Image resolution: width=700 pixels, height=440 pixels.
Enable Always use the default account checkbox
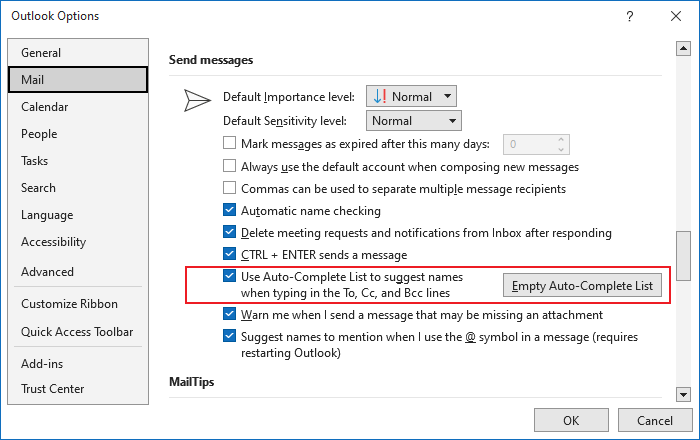[x=229, y=166]
